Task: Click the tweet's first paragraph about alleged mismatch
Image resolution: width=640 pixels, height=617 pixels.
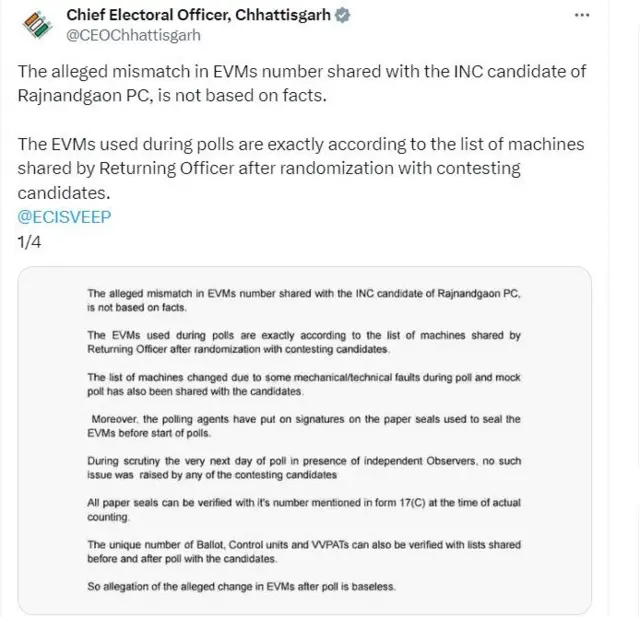Action: tap(300, 84)
